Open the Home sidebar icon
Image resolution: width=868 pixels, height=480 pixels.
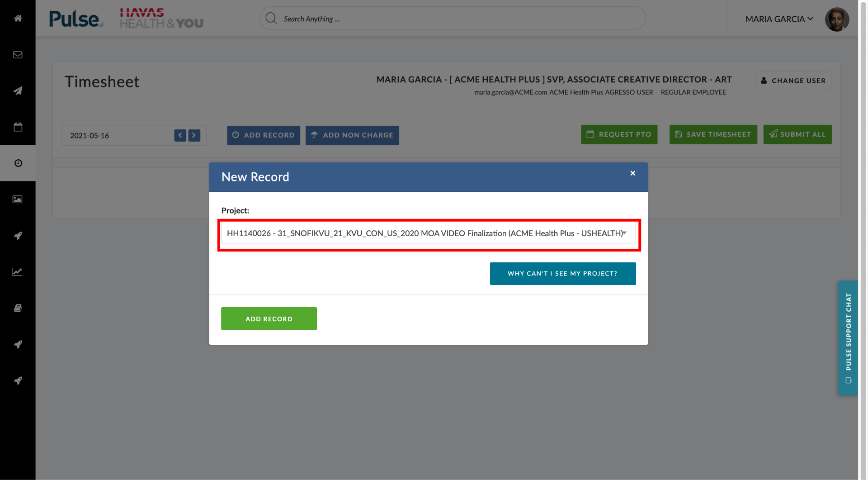18,19
